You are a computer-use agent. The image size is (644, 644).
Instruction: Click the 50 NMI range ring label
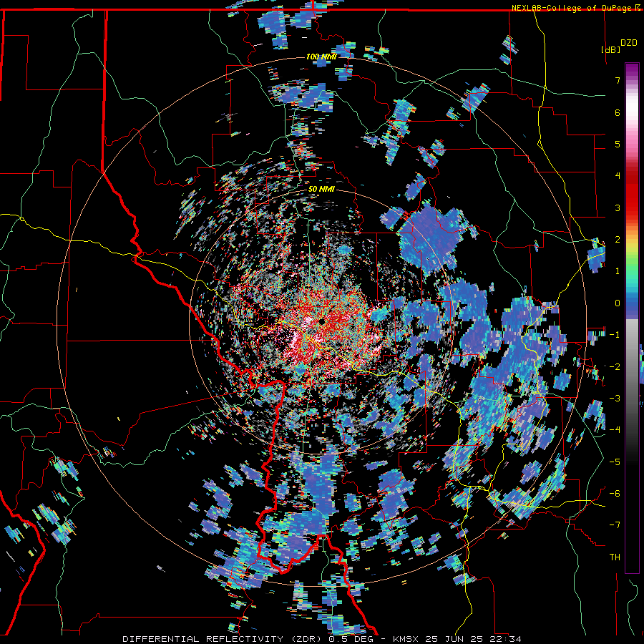point(321,190)
